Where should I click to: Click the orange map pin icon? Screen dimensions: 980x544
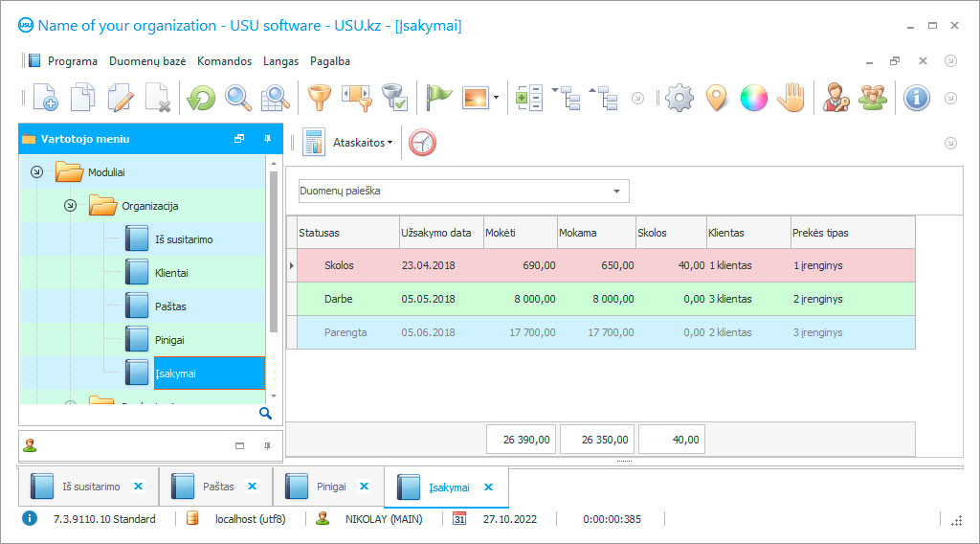(716, 98)
